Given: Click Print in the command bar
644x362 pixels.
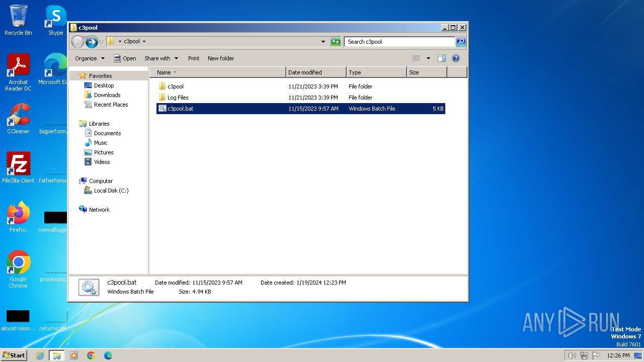Looking at the screenshot, I should pos(194,58).
